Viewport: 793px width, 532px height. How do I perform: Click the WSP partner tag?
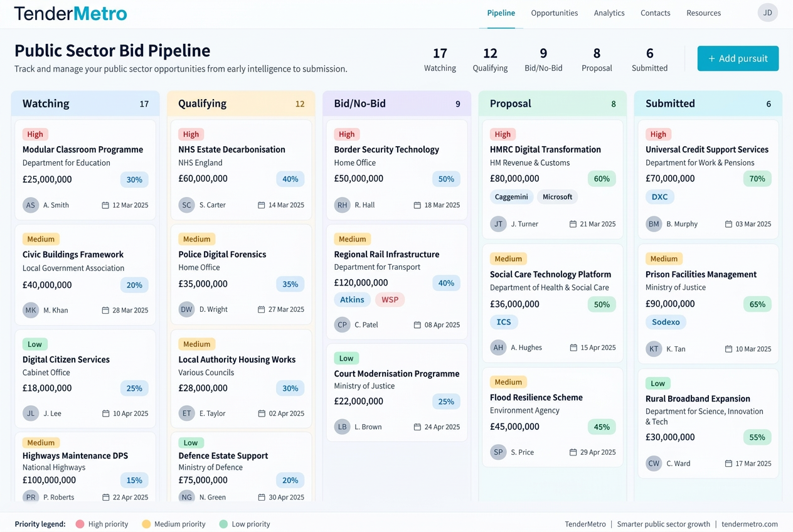click(390, 300)
